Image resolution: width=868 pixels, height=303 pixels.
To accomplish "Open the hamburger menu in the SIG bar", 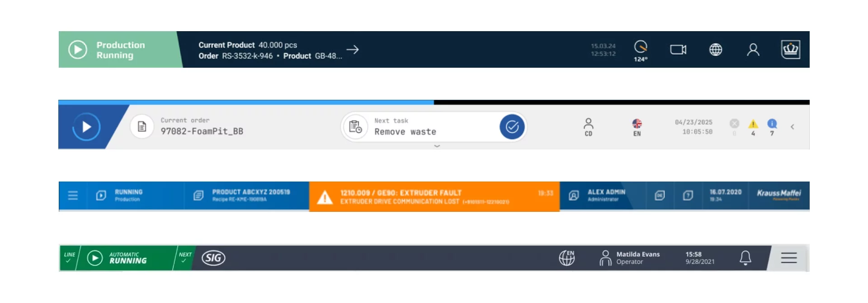I will 789,258.
